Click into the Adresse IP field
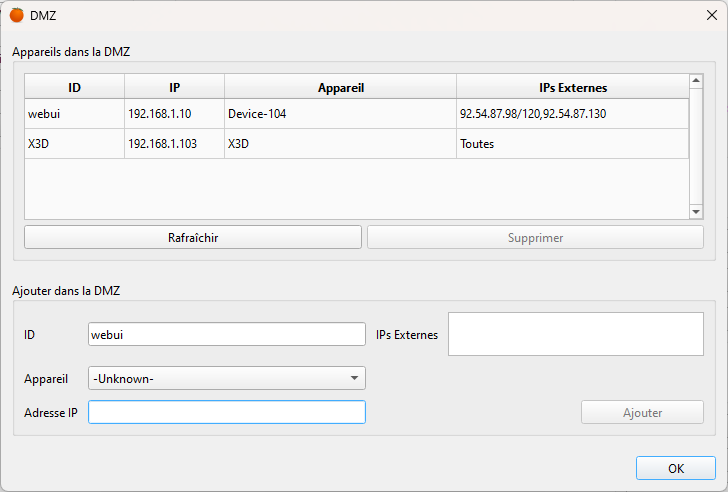The width and height of the screenshot is (728, 492). coord(227,412)
